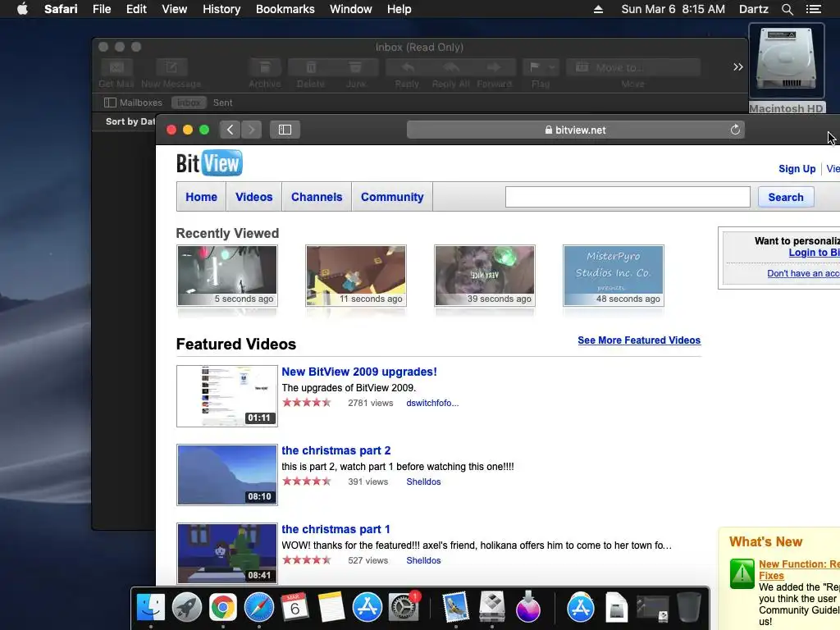Click the BitView Search button
Image resolution: width=840 pixels, height=630 pixels.
[786, 197]
